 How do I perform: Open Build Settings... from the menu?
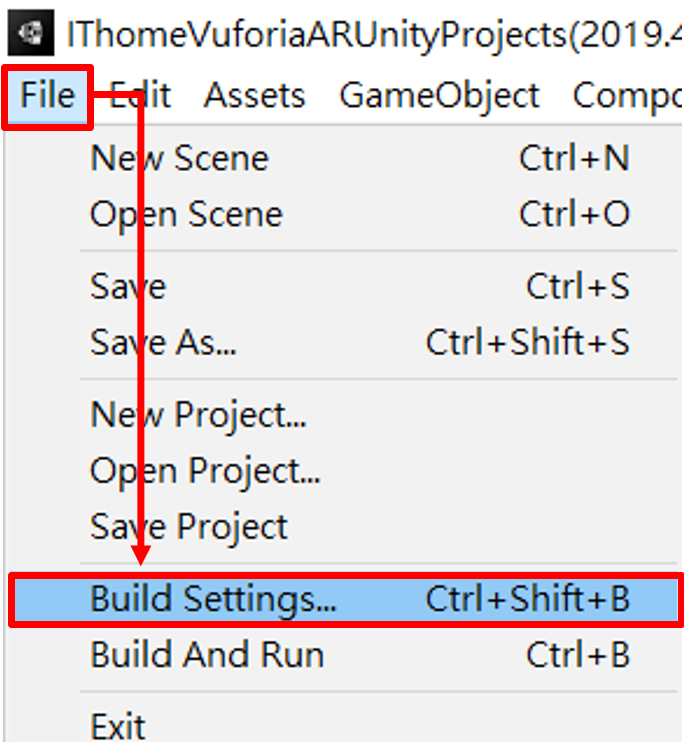[213, 598]
